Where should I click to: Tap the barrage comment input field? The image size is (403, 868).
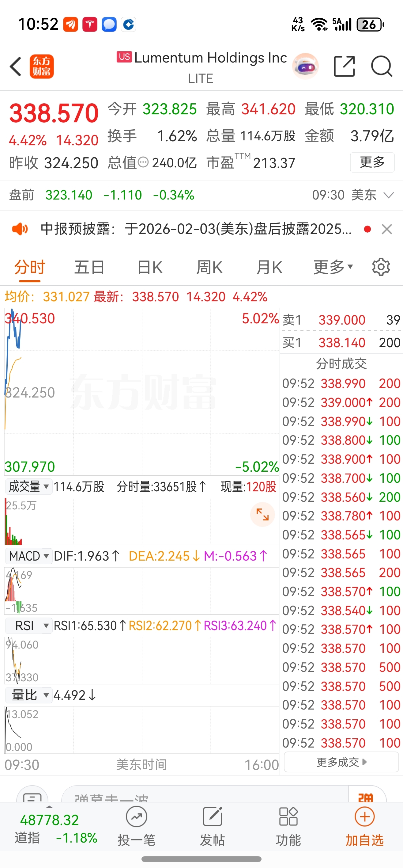click(205, 794)
